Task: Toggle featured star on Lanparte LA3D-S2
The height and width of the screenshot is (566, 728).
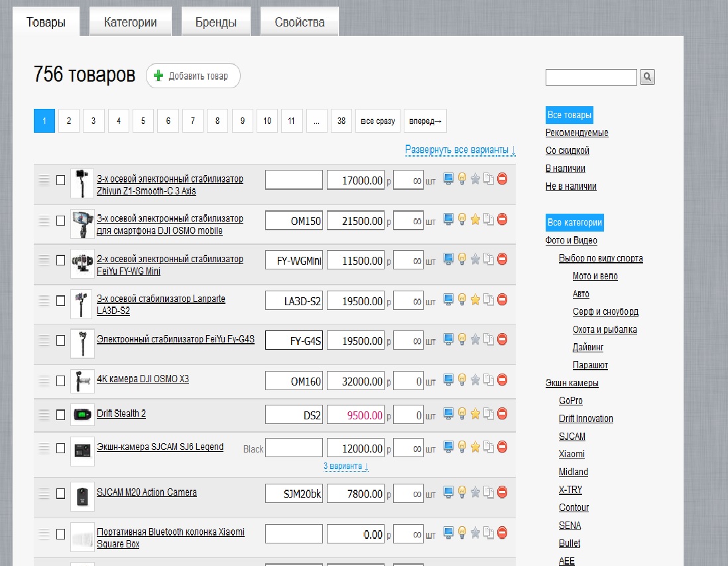Action: (475, 299)
